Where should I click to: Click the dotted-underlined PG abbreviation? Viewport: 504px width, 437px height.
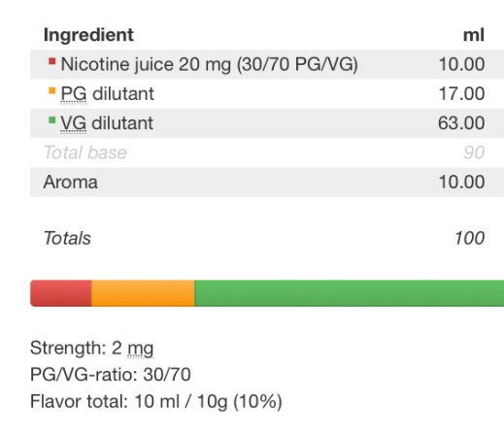(x=74, y=94)
